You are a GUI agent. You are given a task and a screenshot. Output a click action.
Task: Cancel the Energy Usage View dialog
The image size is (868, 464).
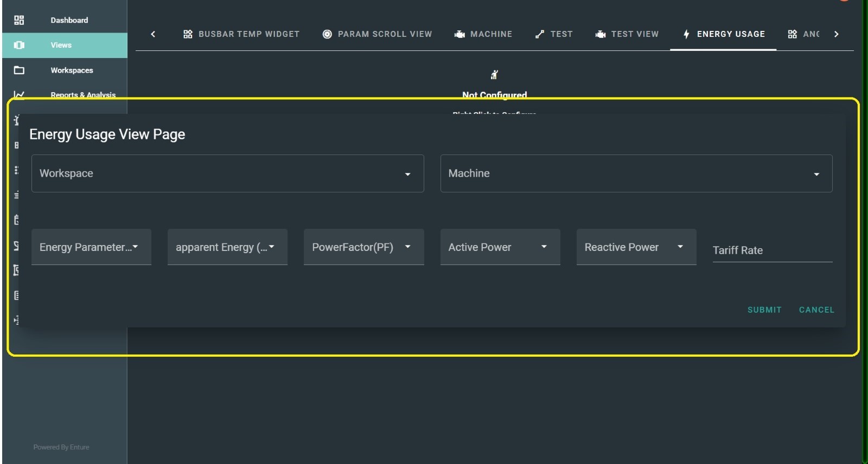(x=816, y=310)
